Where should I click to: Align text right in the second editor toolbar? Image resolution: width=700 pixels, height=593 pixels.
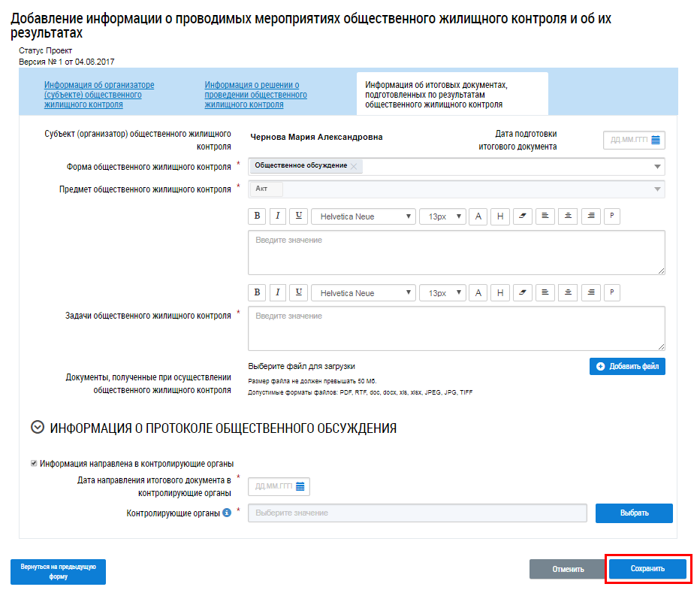click(x=591, y=292)
